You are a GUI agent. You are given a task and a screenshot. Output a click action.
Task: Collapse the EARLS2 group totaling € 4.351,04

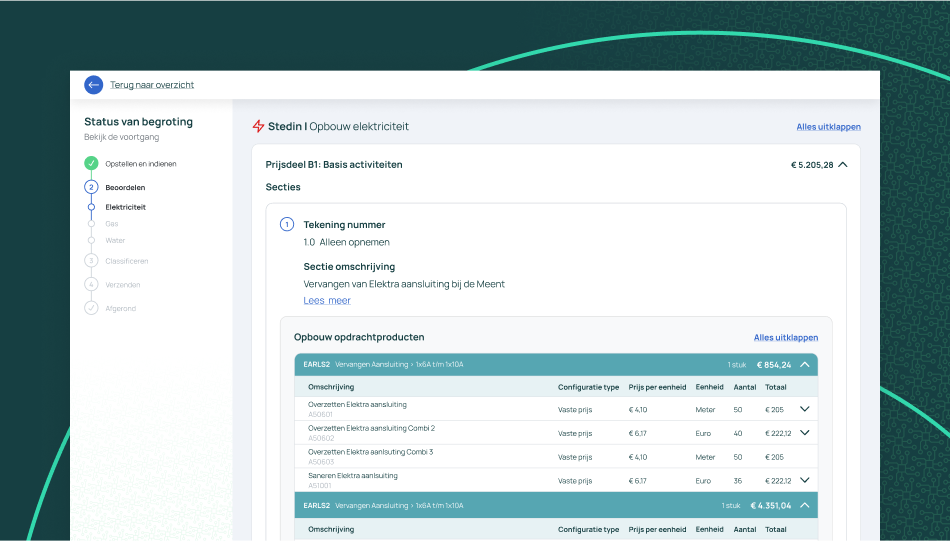coord(805,505)
